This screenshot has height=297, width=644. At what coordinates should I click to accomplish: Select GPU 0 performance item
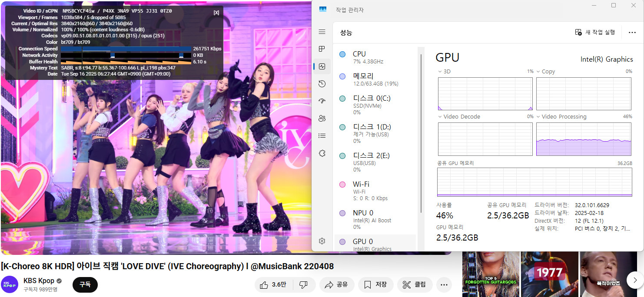375,244
